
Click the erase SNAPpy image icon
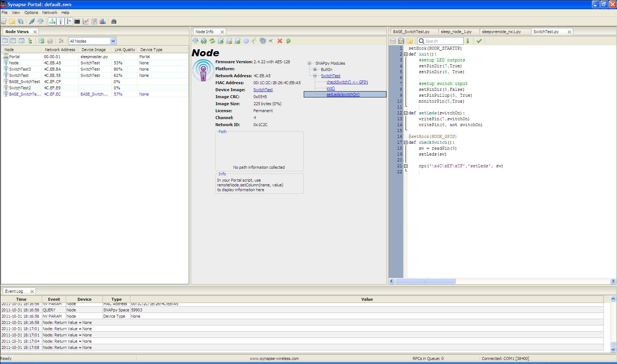coord(229,41)
